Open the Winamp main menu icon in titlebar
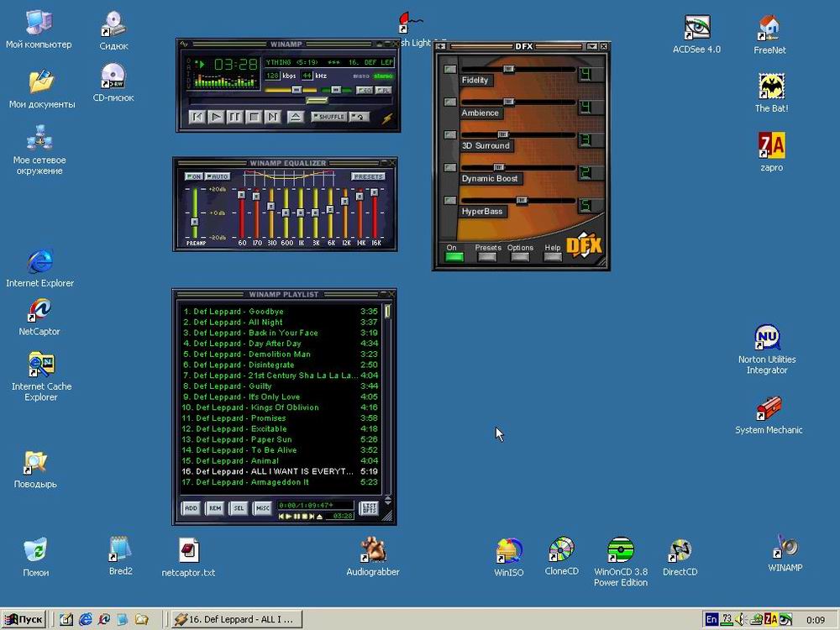840x630 pixels. (x=184, y=44)
